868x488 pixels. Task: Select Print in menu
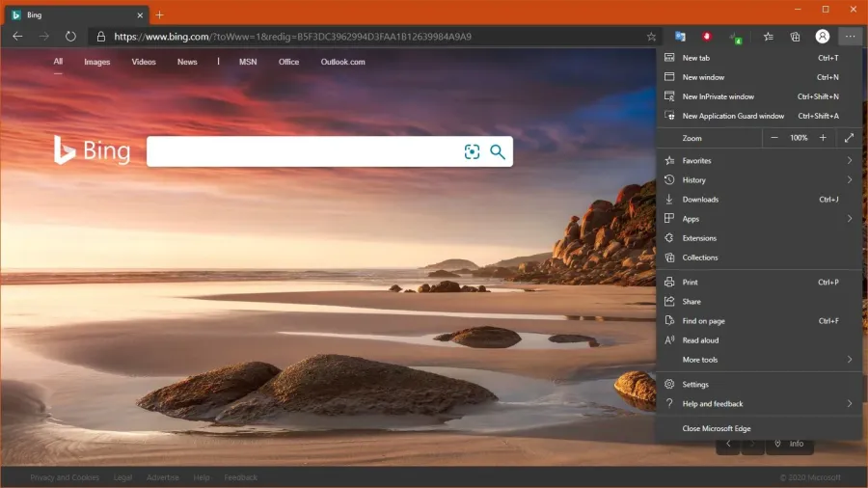[x=760, y=283]
